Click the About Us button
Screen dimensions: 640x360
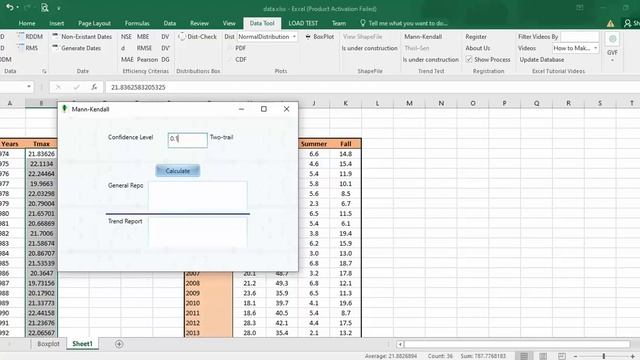(x=478, y=48)
